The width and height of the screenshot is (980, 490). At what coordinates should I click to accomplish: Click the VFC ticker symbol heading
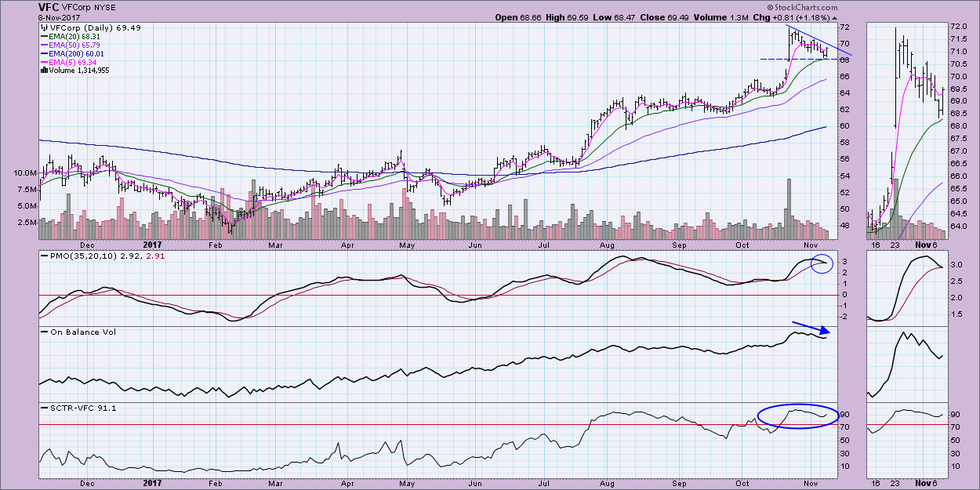[x=49, y=6]
